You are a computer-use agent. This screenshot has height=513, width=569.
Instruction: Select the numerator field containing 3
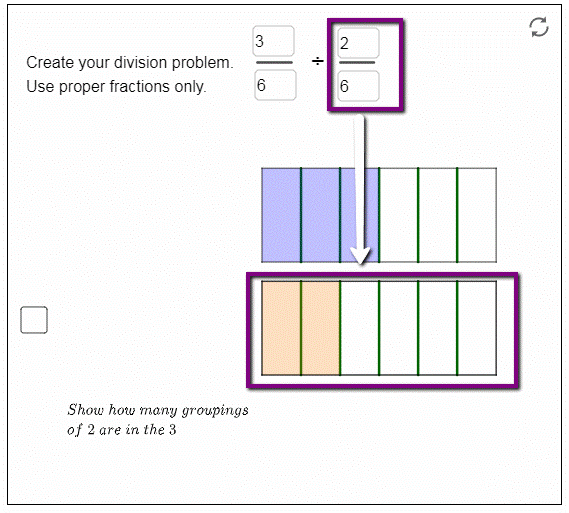coord(274,41)
